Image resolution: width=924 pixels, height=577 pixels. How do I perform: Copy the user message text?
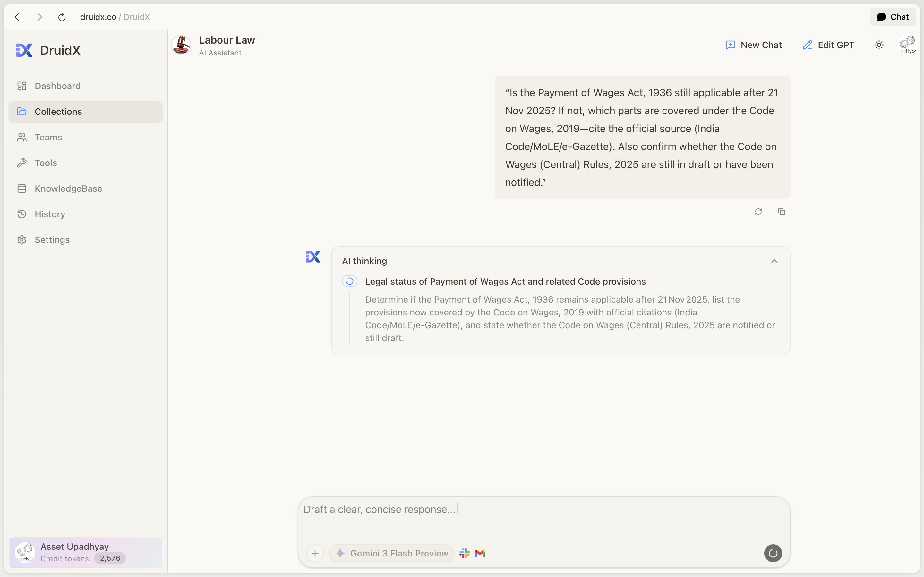tap(781, 212)
